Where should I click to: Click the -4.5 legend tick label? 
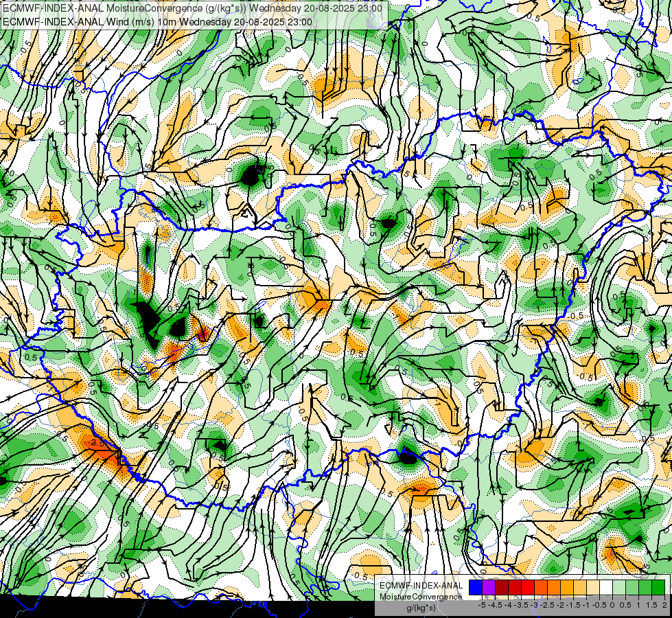pyautogui.click(x=495, y=605)
